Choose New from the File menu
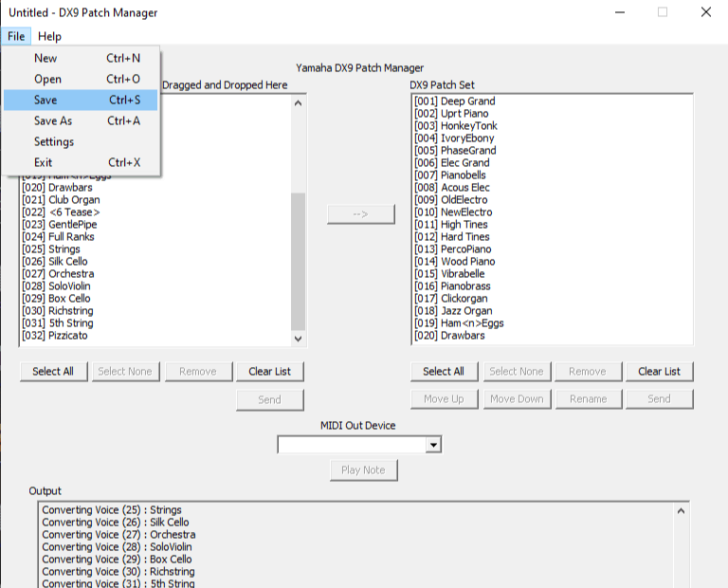Viewport: 728px width, 588px height. click(45, 58)
